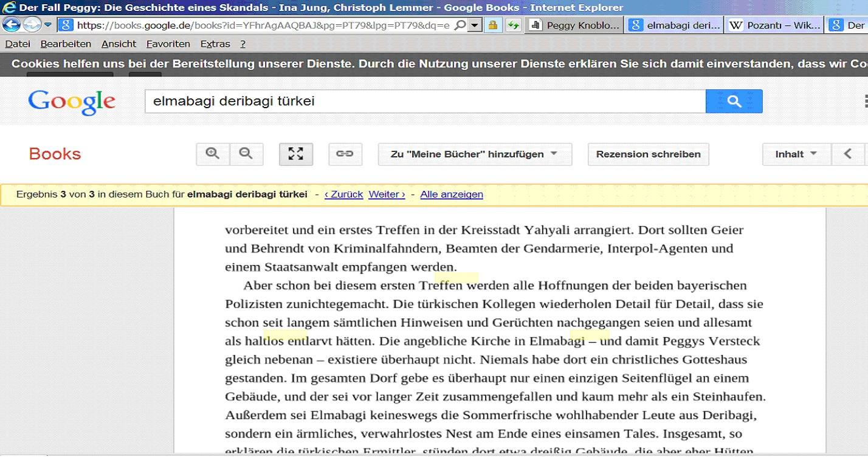This screenshot has width=868, height=457.
Task: Click the Rezension schreiben button
Action: pyautogui.click(x=648, y=154)
